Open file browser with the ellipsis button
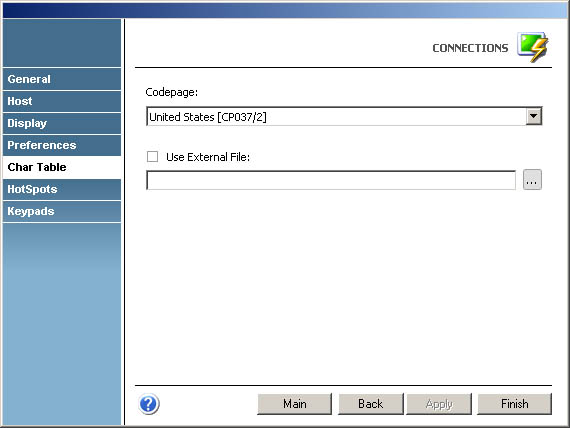 click(x=532, y=180)
